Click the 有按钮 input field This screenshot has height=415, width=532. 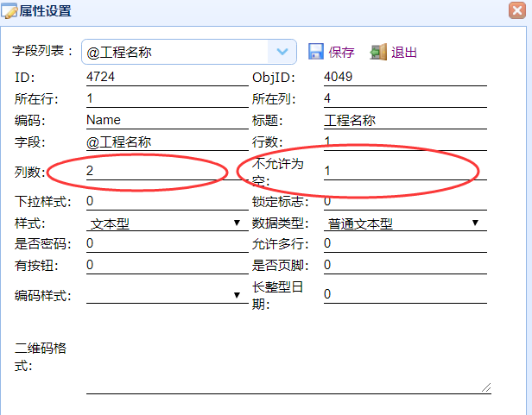coord(168,265)
